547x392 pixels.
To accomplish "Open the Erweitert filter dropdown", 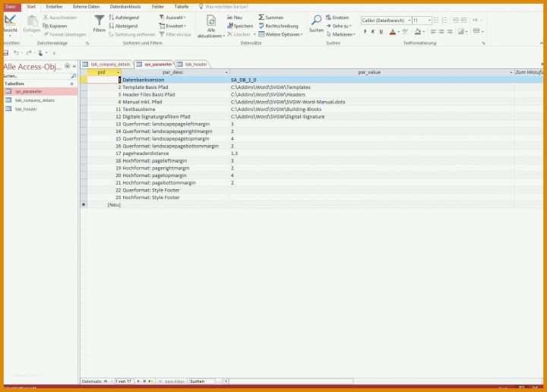I will click(172, 26).
